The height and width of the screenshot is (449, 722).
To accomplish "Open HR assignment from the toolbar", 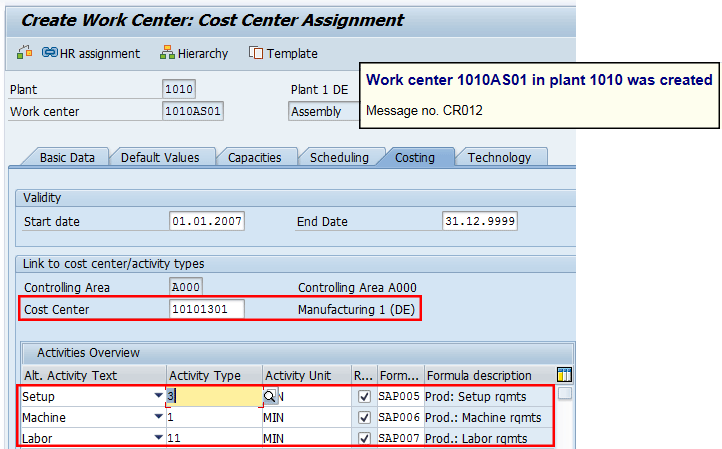I will pyautogui.click(x=90, y=53).
